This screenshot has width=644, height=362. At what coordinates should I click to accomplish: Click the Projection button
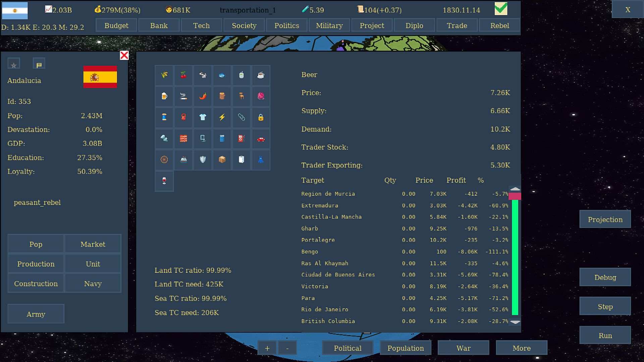[x=605, y=220]
